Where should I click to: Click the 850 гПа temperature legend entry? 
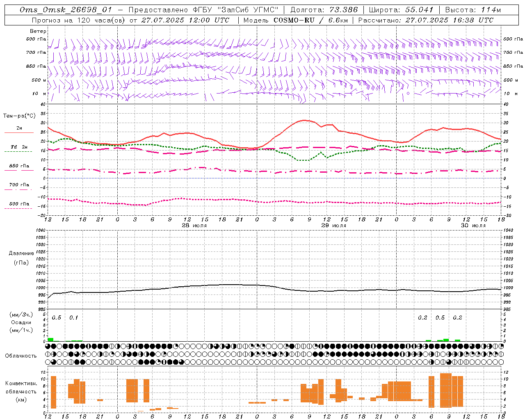(19, 166)
